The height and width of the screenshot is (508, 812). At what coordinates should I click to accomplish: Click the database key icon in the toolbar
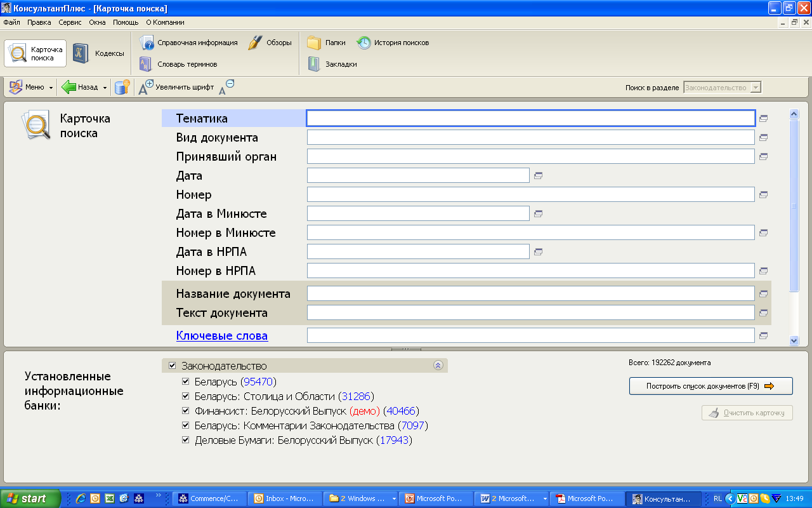tap(122, 87)
